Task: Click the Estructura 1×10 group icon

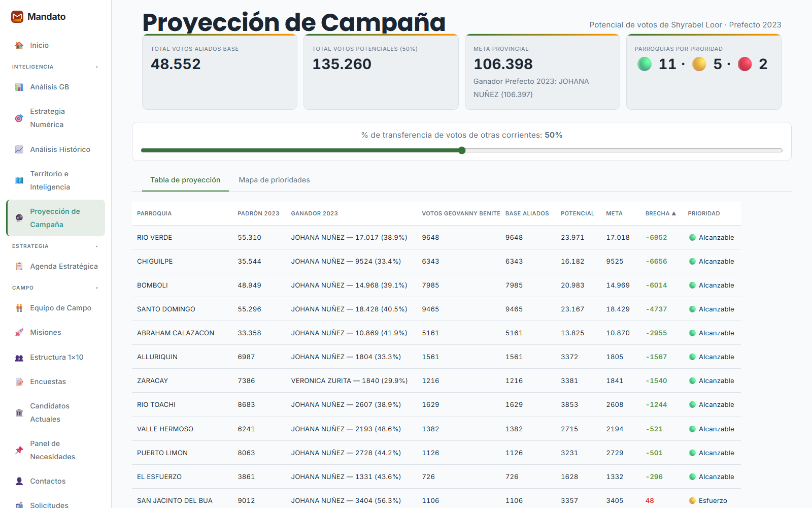Action: [19, 357]
